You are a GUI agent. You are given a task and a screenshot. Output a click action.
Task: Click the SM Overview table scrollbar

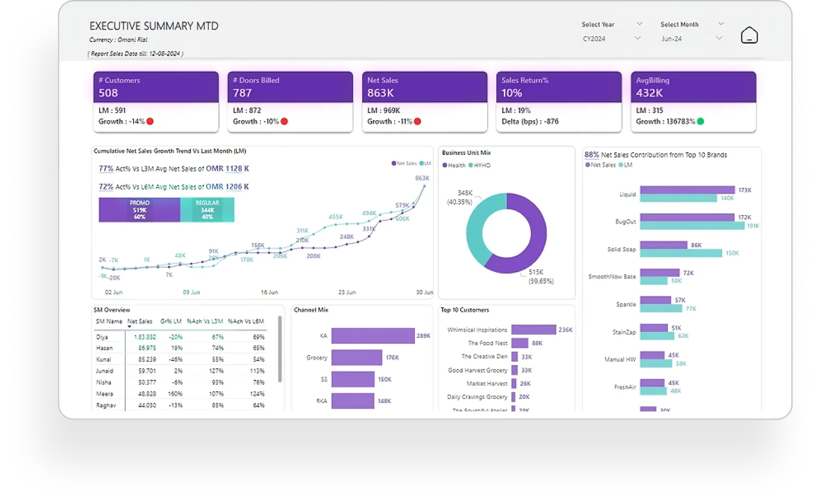pos(280,349)
